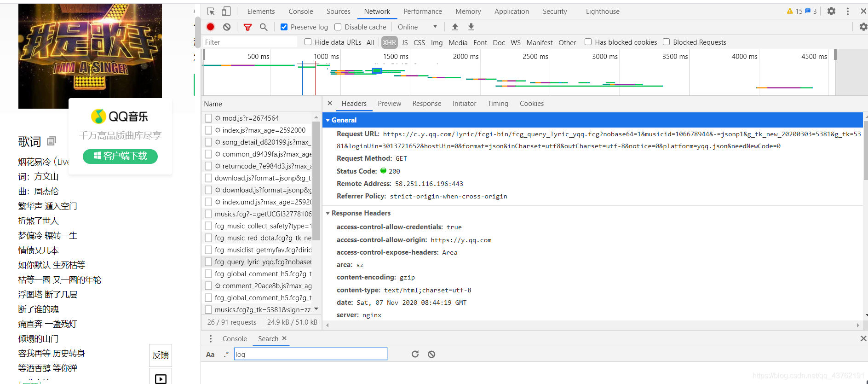Import HAR file upload arrow
The height and width of the screenshot is (384, 868).
(455, 27)
